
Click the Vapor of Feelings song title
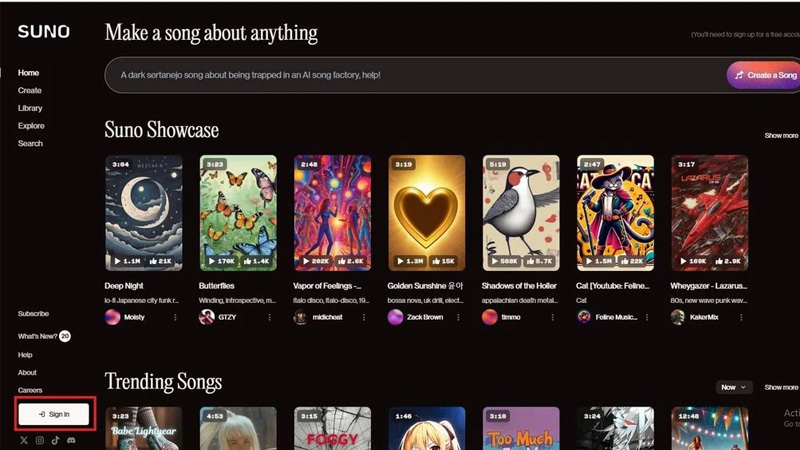tap(327, 286)
